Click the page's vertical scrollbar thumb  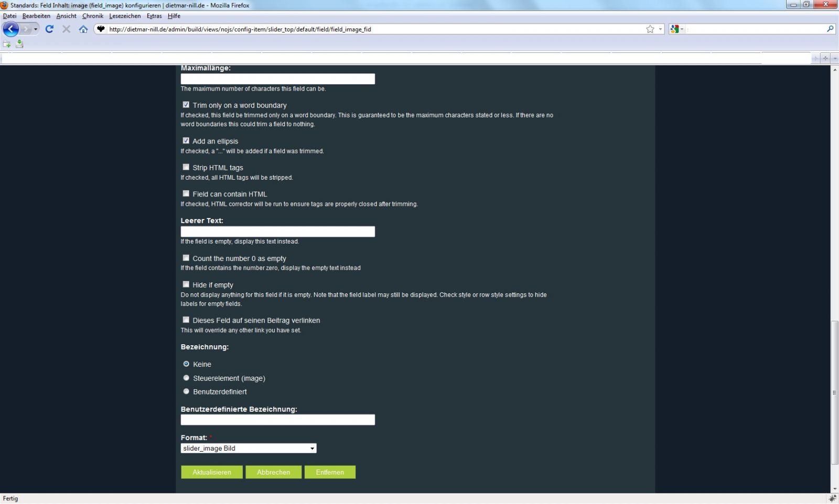point(834,392)
